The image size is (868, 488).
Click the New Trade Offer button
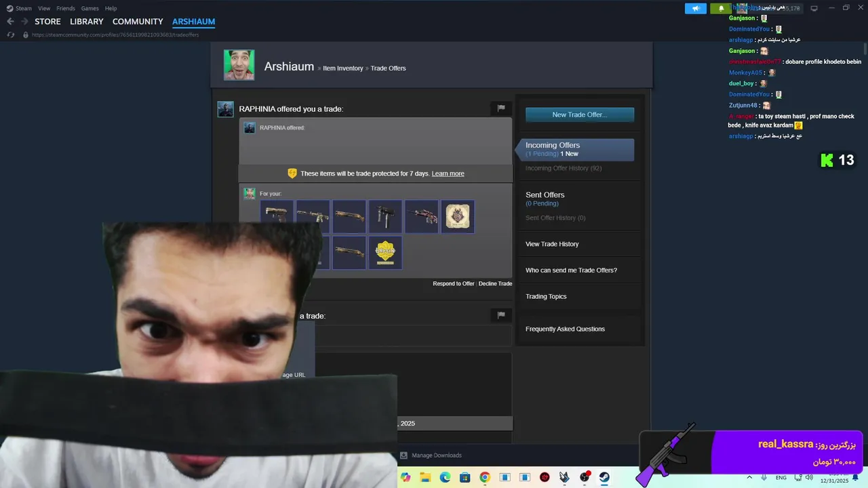(580, 115)
